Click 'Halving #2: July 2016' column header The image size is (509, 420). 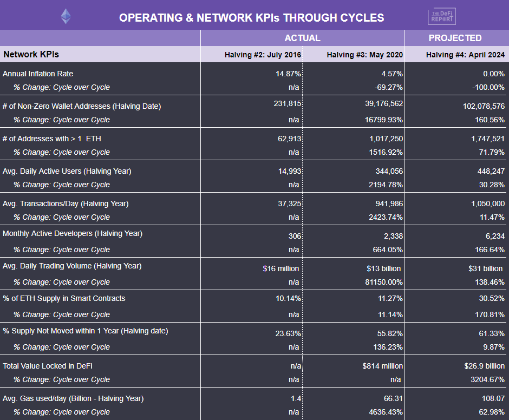263,55
